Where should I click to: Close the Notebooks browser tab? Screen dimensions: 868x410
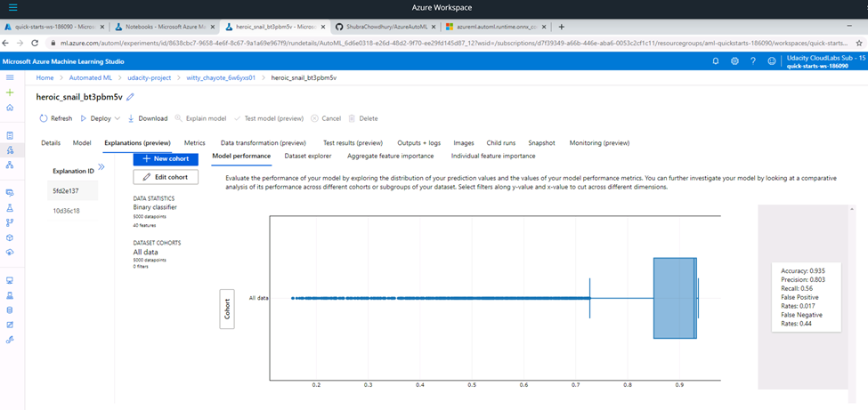[213, 27]
